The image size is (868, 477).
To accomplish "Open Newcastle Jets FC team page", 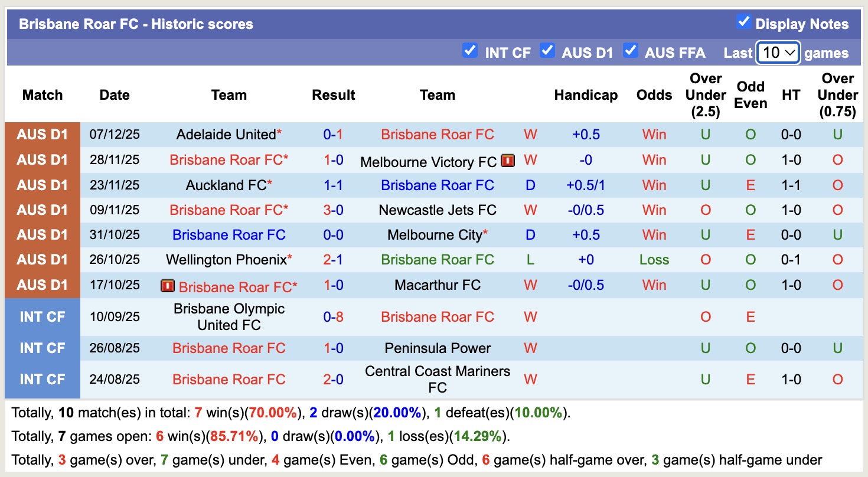I will 437,210.
